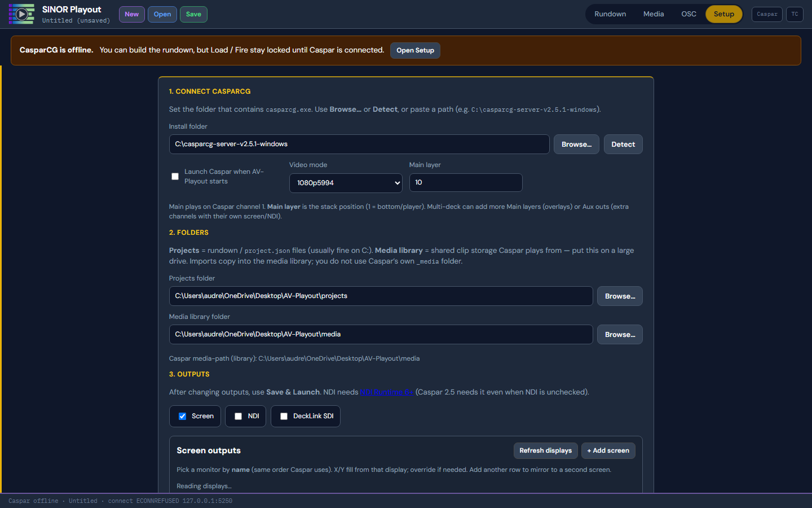This screenshot has width=812, height=508.
Task: Click 'Reading displays…' status text
Action: (x=204, y=486)
